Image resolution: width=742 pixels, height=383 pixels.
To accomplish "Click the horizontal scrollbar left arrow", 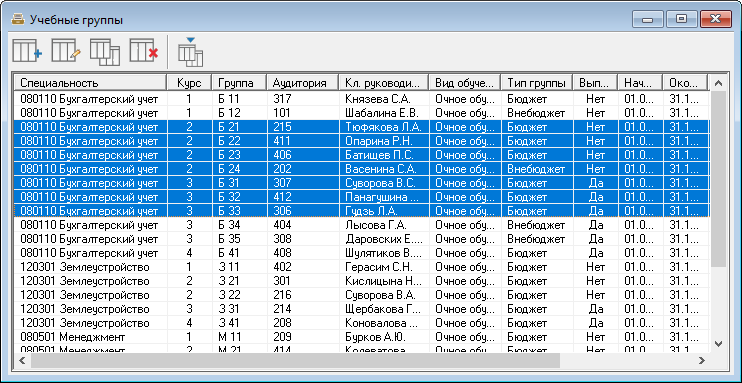I will point(22,361).
